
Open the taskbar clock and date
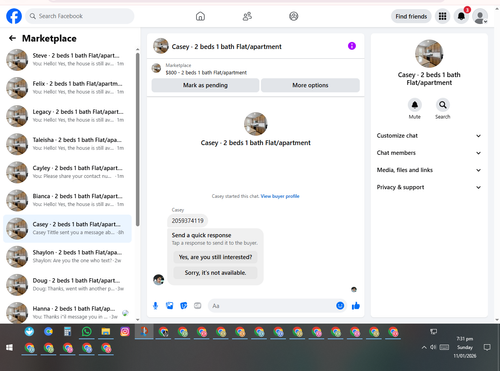pos(465,347)
